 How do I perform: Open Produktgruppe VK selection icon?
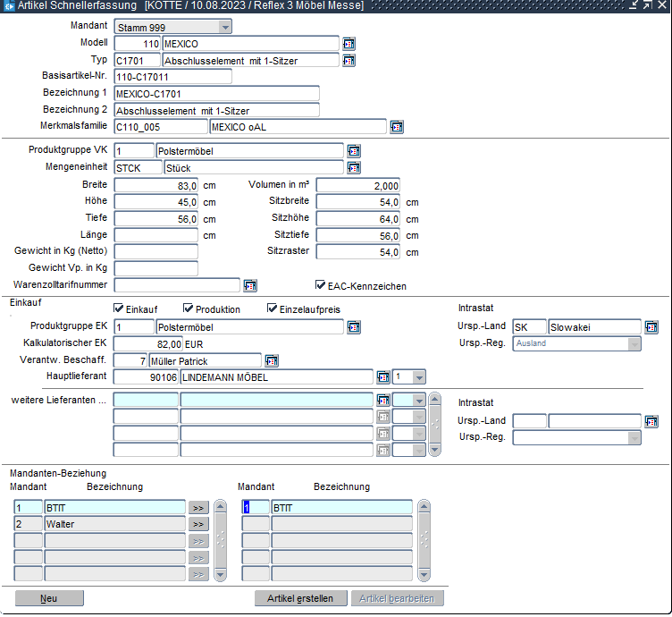point(354,151)
